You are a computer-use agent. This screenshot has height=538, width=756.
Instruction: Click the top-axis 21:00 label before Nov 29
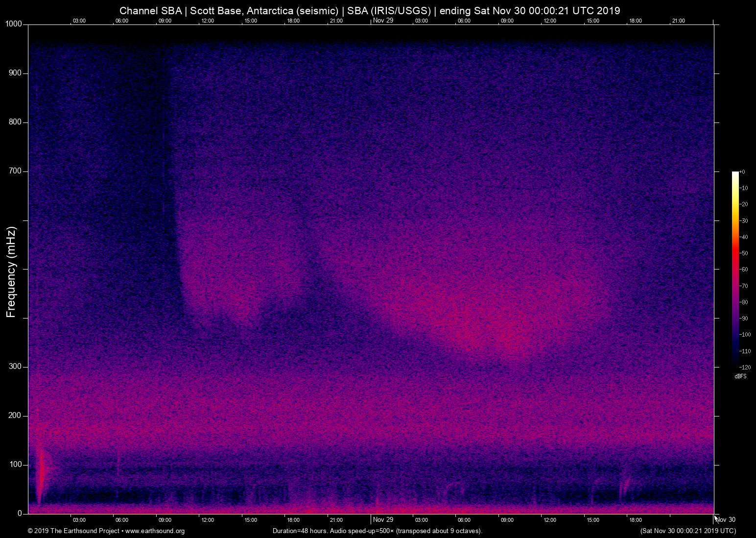336,21
